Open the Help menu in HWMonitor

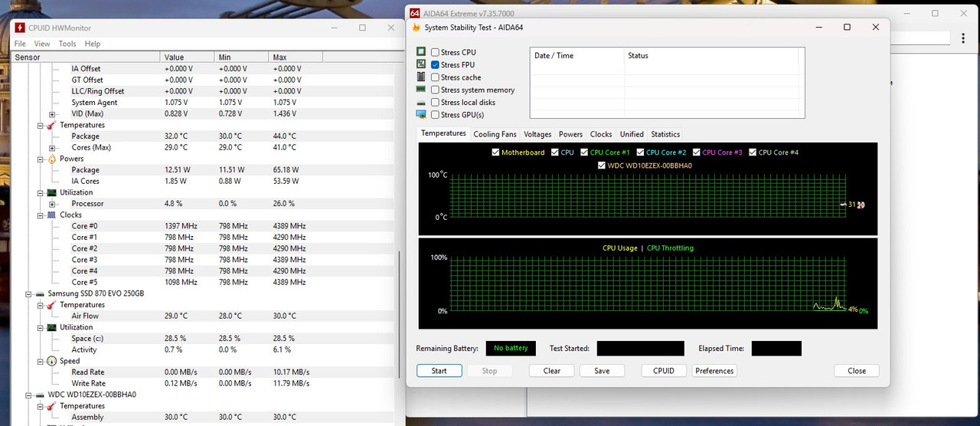pos(93,44)
